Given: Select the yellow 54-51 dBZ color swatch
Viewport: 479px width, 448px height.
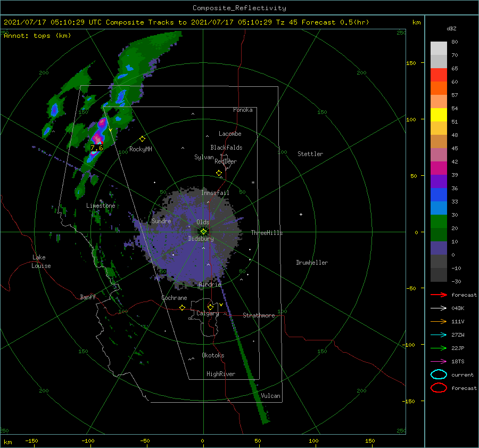Looking at the screenshot, I should (x=439, y=115).
